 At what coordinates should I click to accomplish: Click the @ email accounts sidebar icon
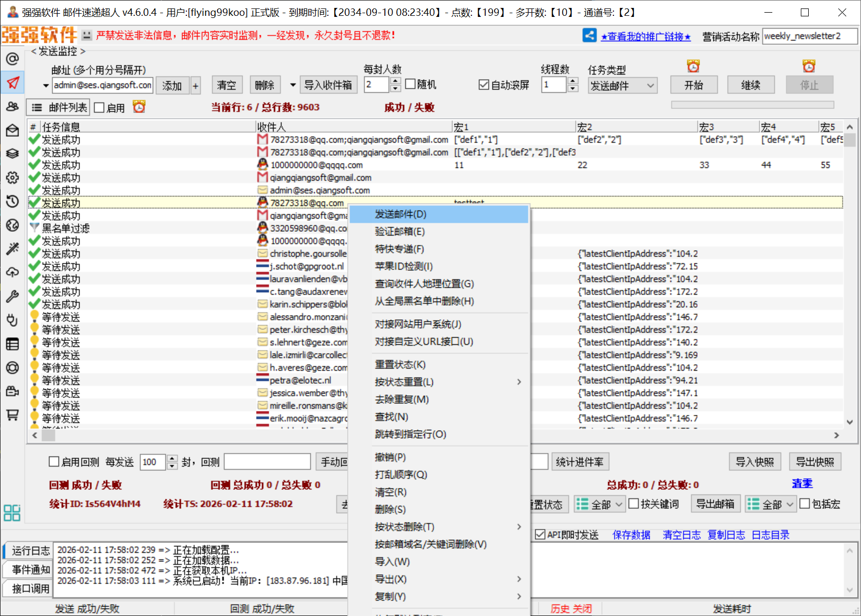click(x=12, y=59)
